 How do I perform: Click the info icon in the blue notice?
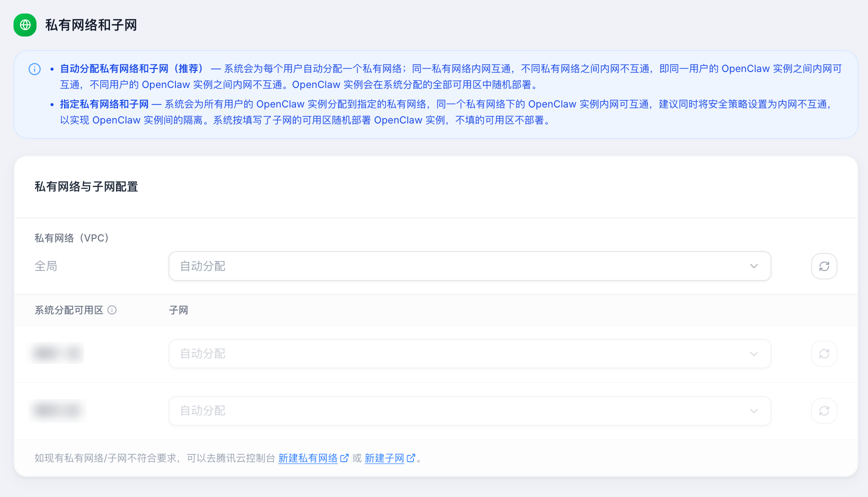pyautogui.click(x=34, y=69)
